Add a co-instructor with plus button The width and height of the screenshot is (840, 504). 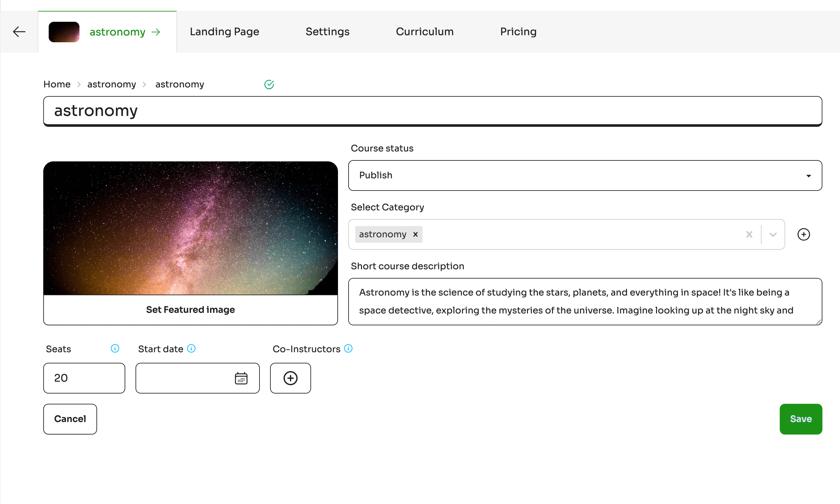(x=290, y=378)
